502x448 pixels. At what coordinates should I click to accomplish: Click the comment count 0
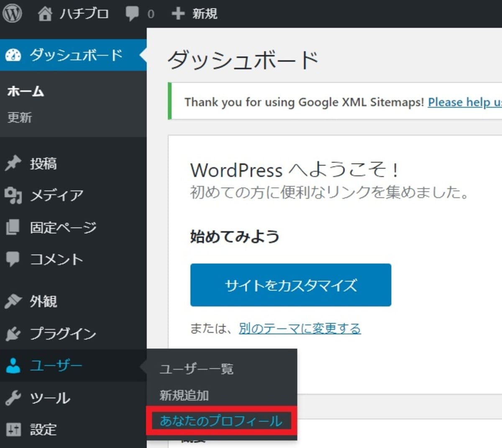[x=151, y=14]
